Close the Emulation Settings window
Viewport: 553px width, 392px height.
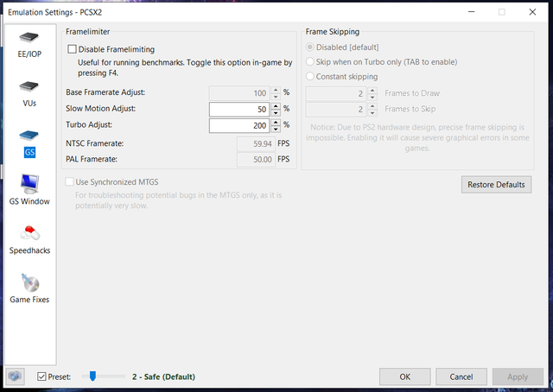pyautogui.click(x=532, y=12)
